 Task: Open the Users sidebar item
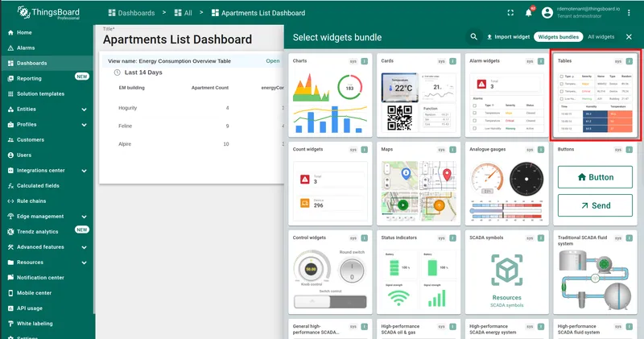pyautogui.click(x=47, y=155)
